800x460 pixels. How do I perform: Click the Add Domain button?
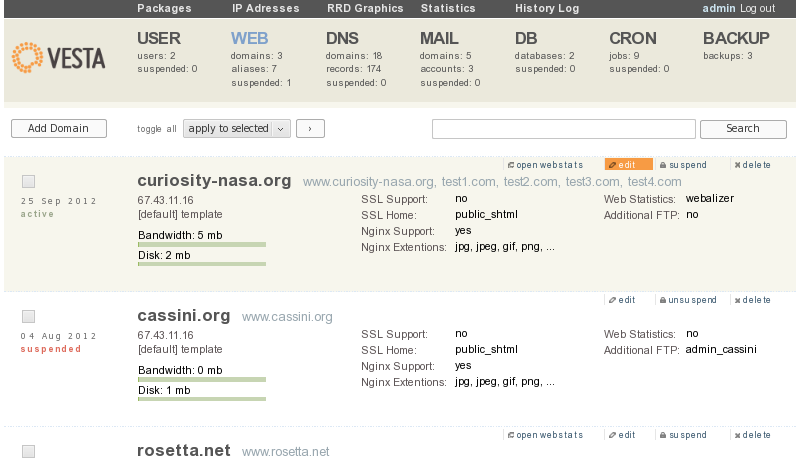pyautogui.click(x=58, y=128)
